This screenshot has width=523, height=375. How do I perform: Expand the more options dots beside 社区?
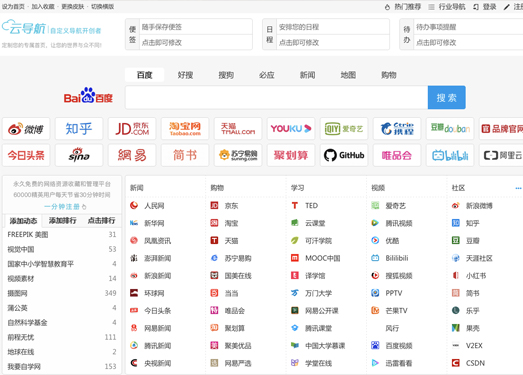tap(518, 188)
